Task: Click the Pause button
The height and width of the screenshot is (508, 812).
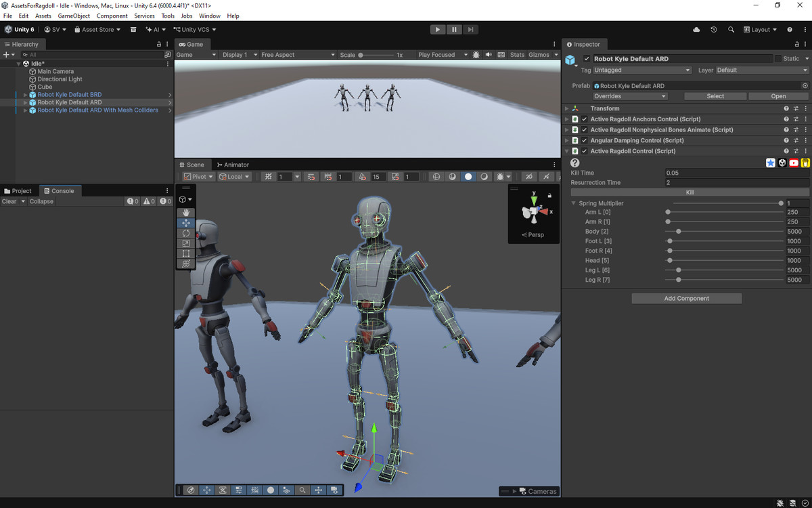Action: point(454,30)
